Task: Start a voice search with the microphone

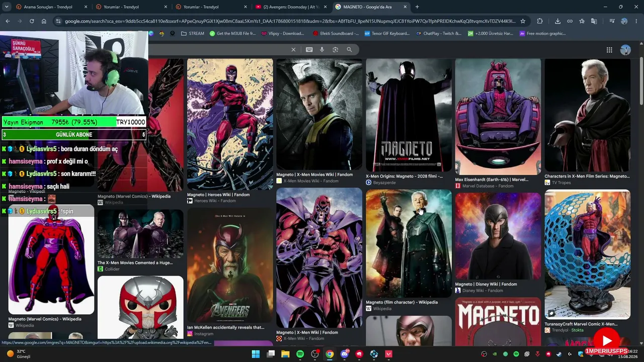Action: tap(322, 49)
